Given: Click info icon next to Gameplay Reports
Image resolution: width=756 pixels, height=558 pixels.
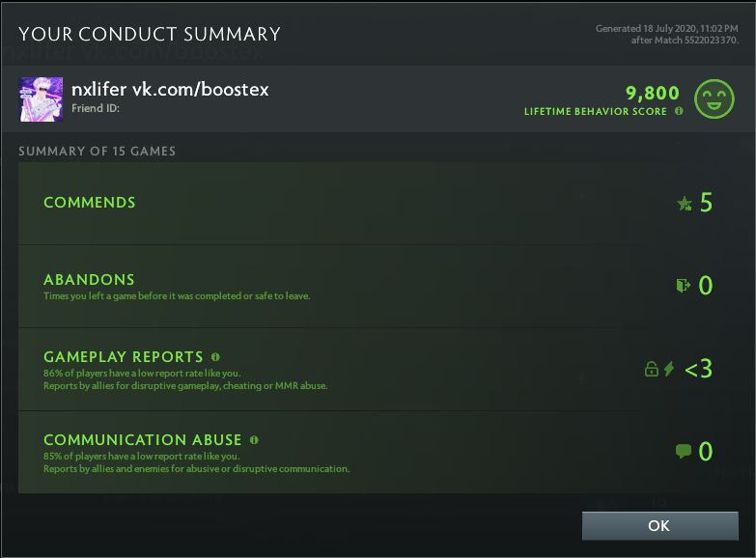Looking at the screenshot, I should tap(215, 357).
